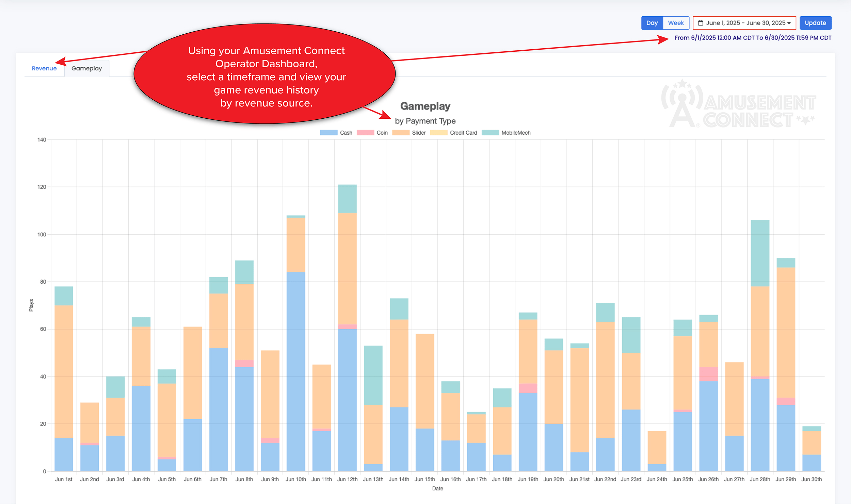Click Jun 29th Slider bar segment

point(786,333)
